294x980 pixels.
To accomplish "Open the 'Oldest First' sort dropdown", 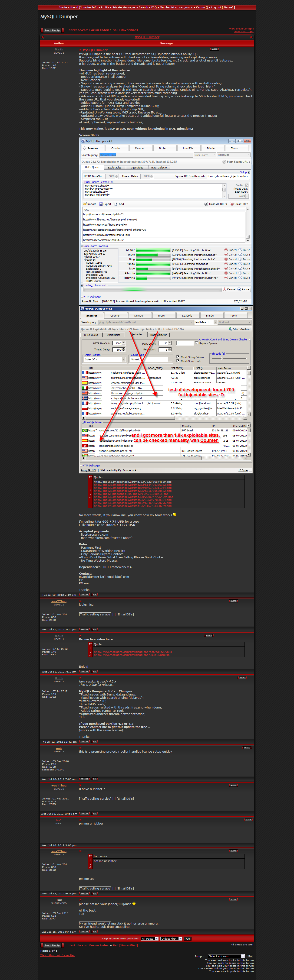I will (x=180, y=938).
